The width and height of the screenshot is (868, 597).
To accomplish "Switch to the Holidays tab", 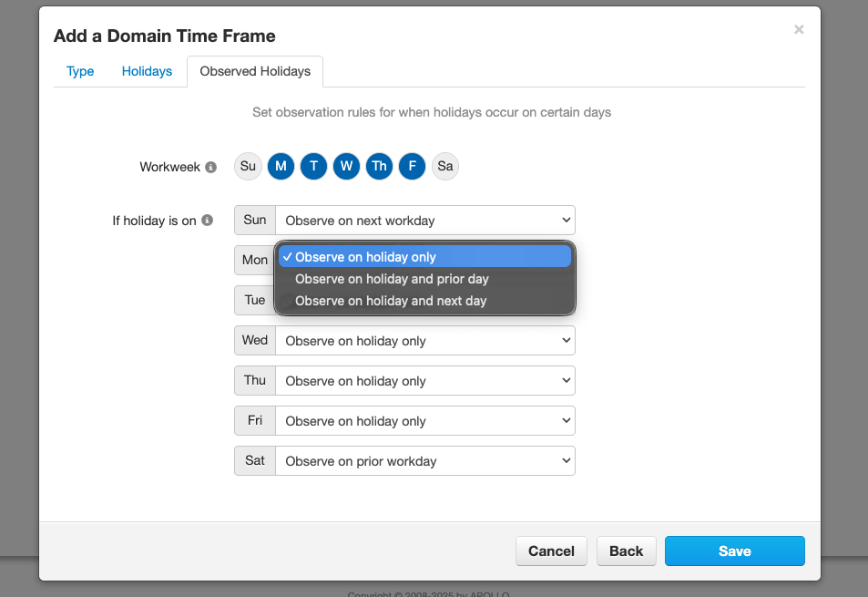I will tap(147, 71).
